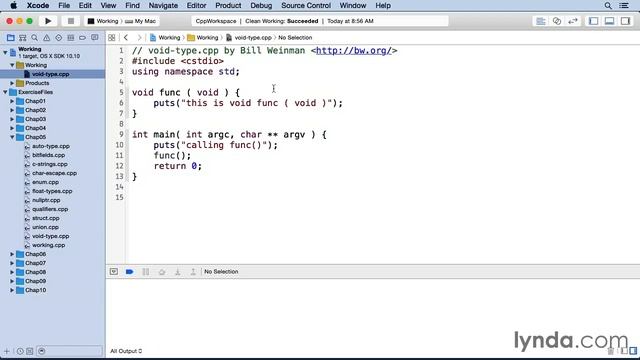
Task: Open the Debug menu
Action: (261, 5)
